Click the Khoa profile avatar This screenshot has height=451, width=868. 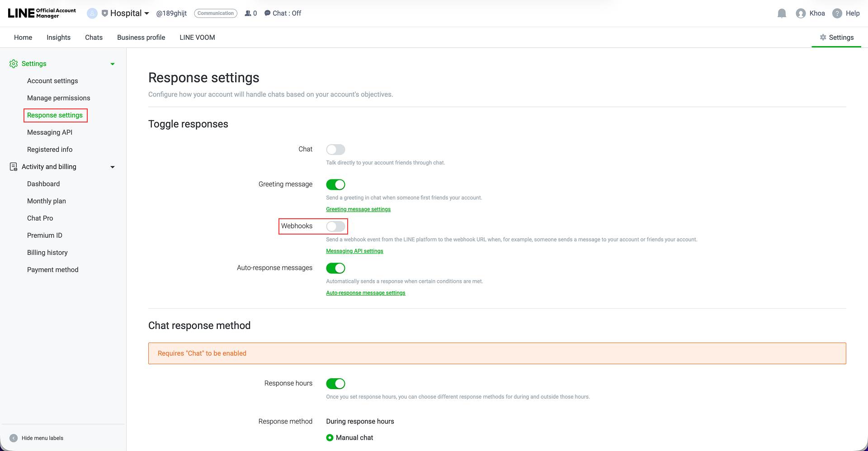coord(800,13)
